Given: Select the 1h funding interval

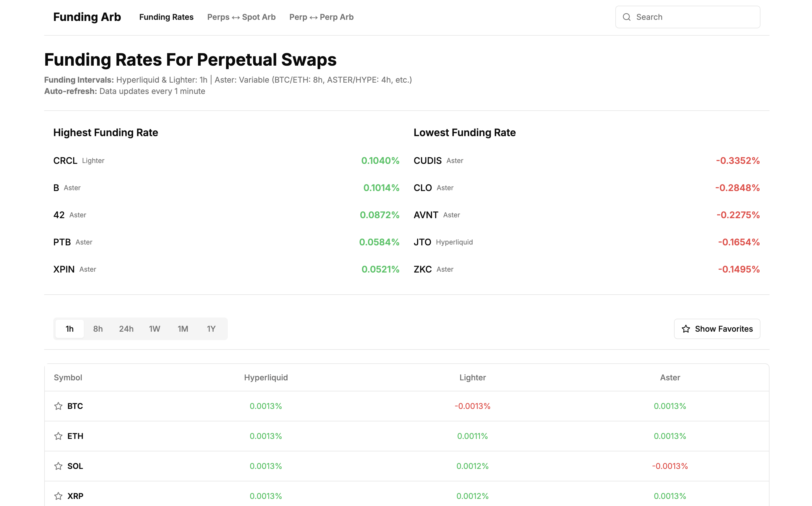Looking at the screenshot, I should point(69,329).
